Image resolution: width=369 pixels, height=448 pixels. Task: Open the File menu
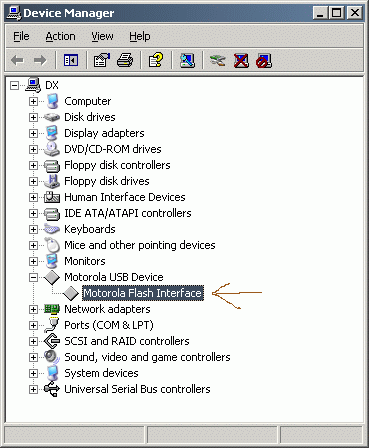21,36
